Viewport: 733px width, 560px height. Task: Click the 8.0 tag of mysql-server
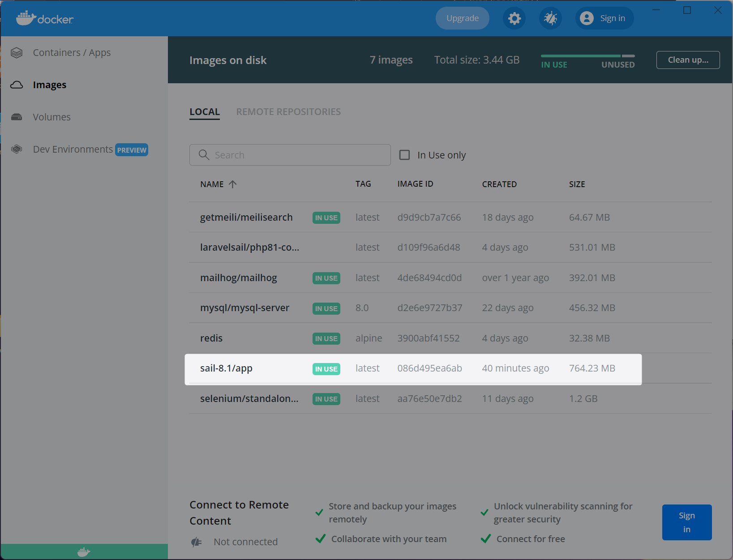point(362,308)
